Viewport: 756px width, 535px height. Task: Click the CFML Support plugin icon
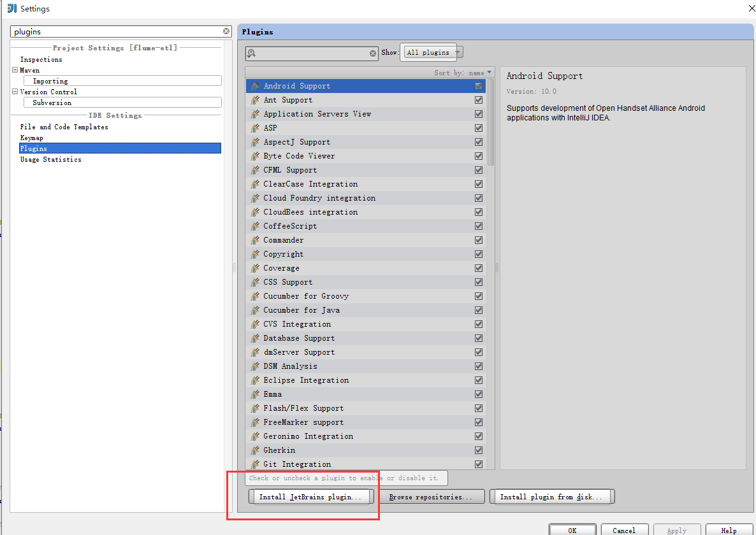tap(255, 170)
